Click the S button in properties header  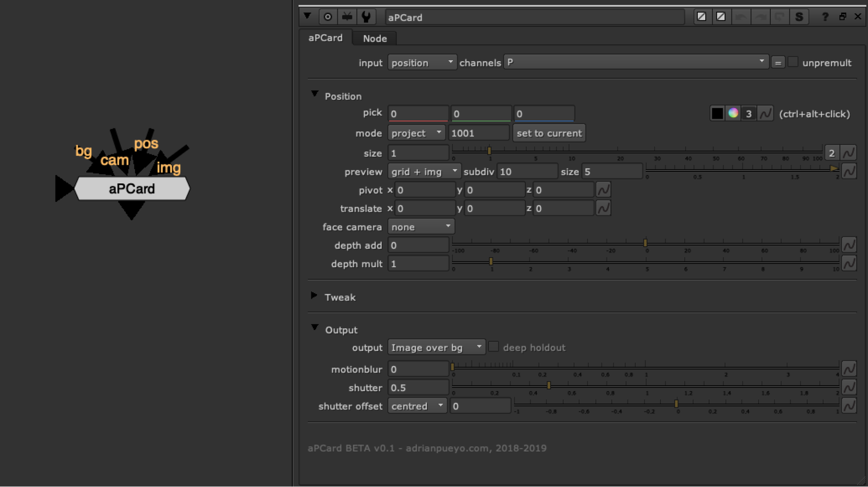click(x=799, y=17)
